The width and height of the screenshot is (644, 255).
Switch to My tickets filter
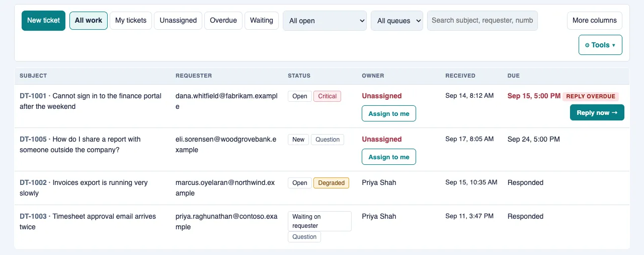click(131, 21)
